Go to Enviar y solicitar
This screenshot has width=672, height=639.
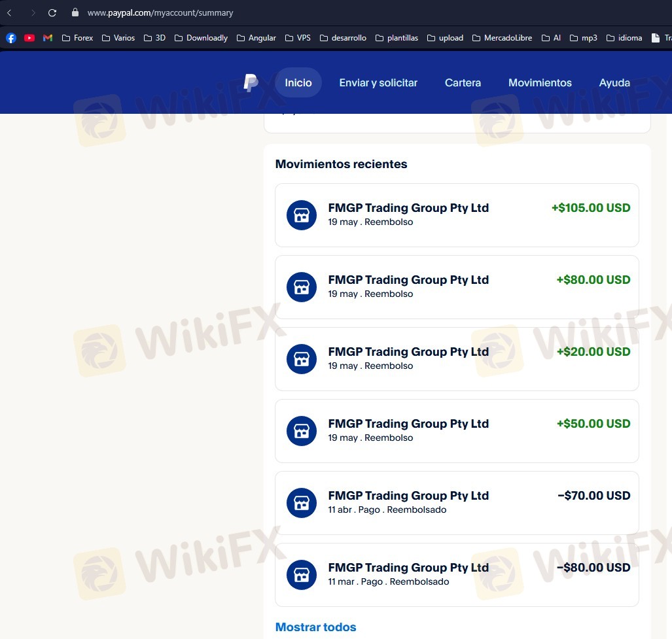pos(378,82)
